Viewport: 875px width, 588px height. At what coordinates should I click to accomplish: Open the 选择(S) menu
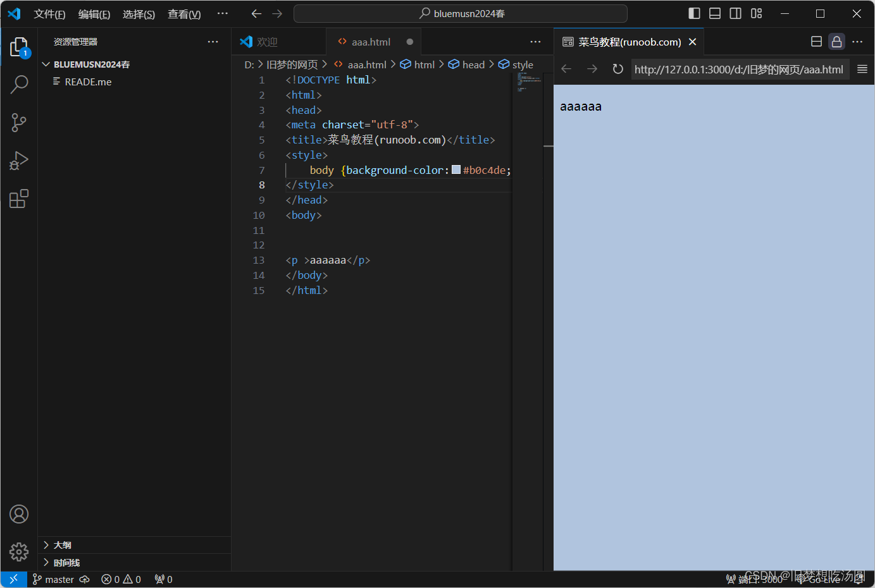[x=139, y=14]
